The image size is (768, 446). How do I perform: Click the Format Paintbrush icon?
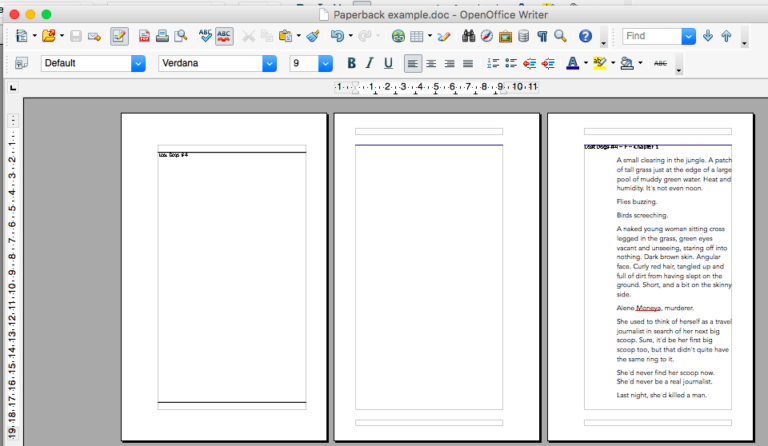pyautogui.click(x=313, y=37)
